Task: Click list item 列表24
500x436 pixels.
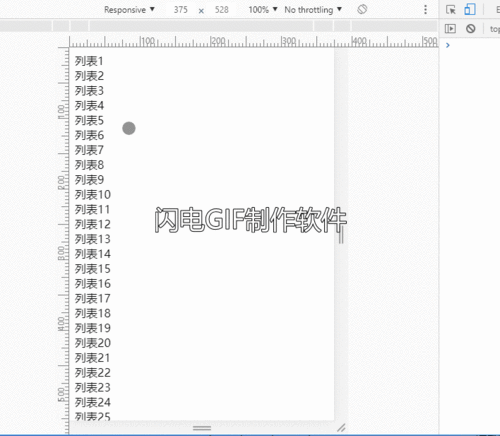Action: point(93,402)
